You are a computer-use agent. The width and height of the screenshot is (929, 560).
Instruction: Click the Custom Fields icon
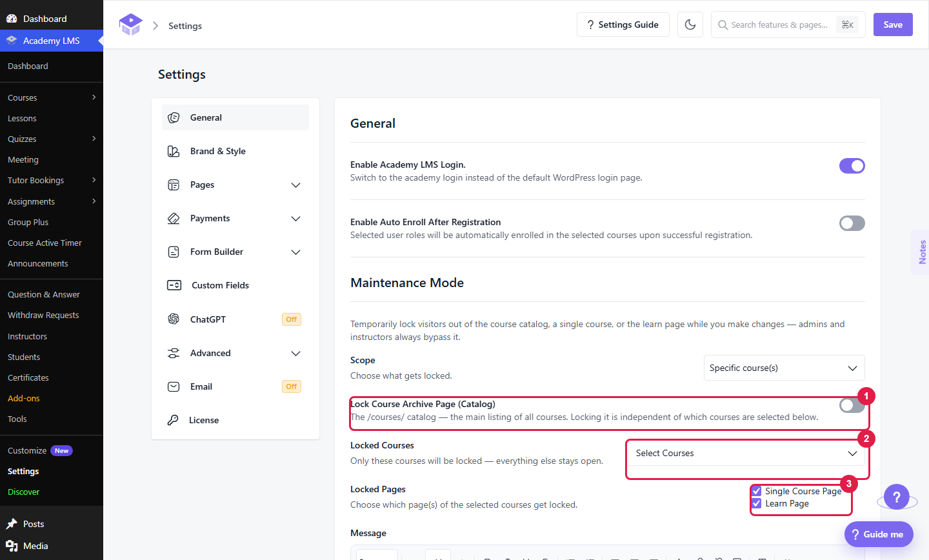[174, 285]
